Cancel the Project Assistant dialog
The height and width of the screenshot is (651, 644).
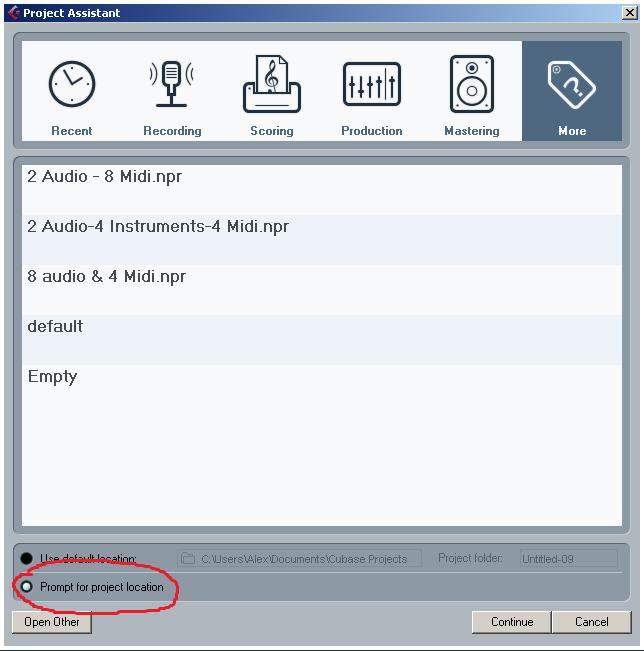[592, 622]
